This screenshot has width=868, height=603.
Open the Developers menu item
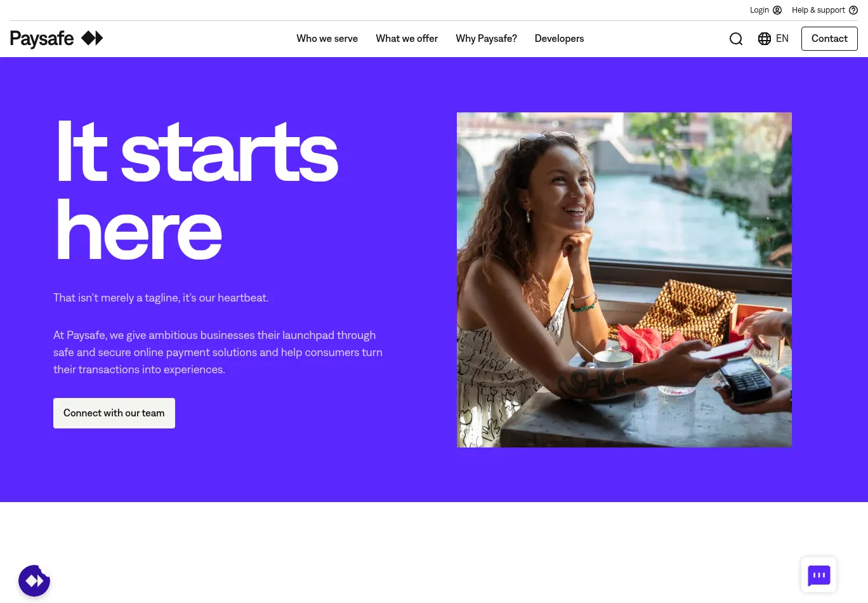pyautogui.click(x=559, y=39)
